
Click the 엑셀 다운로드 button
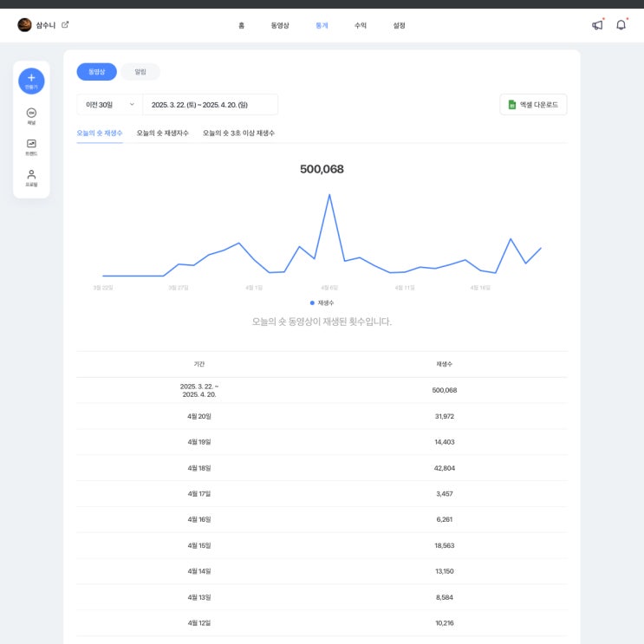click(533, 105)
